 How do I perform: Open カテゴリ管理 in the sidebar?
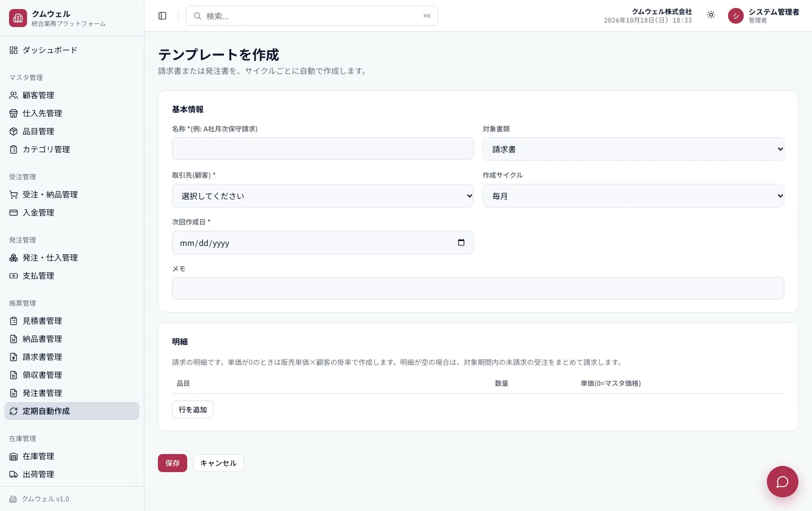(x=72, y=149)
